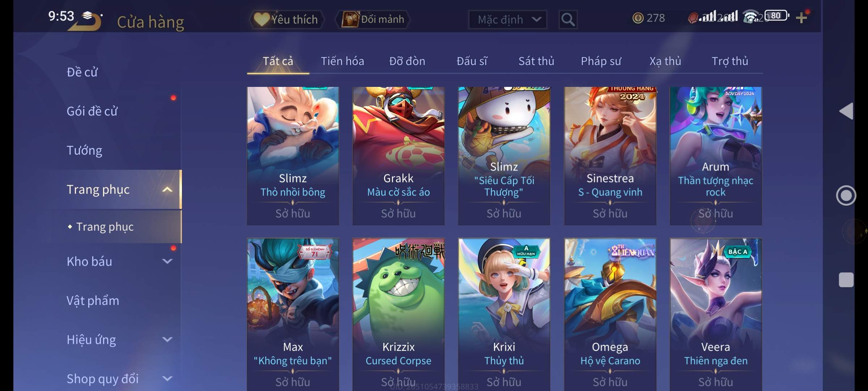Switch to the Pháp sư tab
The image size is (868, 391).
point(601,61)
